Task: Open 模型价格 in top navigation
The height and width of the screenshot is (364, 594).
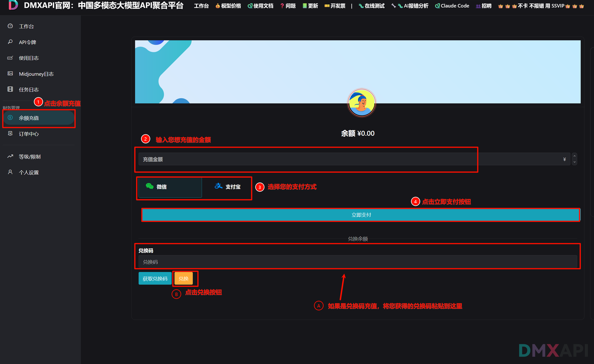Action: 228,6
